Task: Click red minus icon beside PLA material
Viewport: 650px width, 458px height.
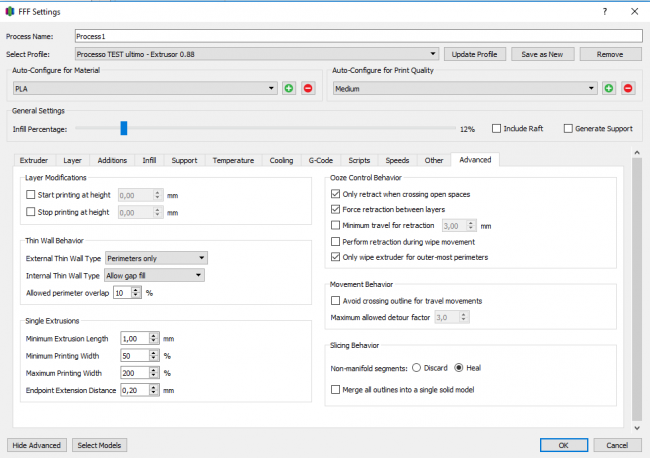Action: click(307, 88)
